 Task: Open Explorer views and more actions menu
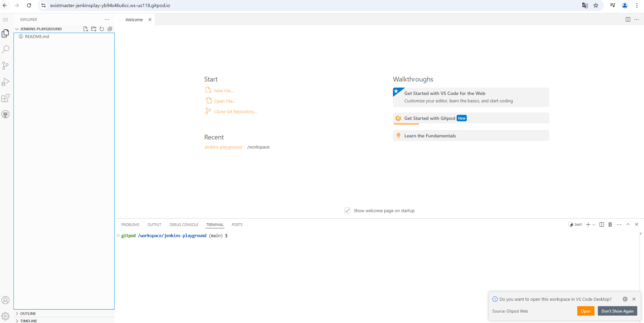107,20
